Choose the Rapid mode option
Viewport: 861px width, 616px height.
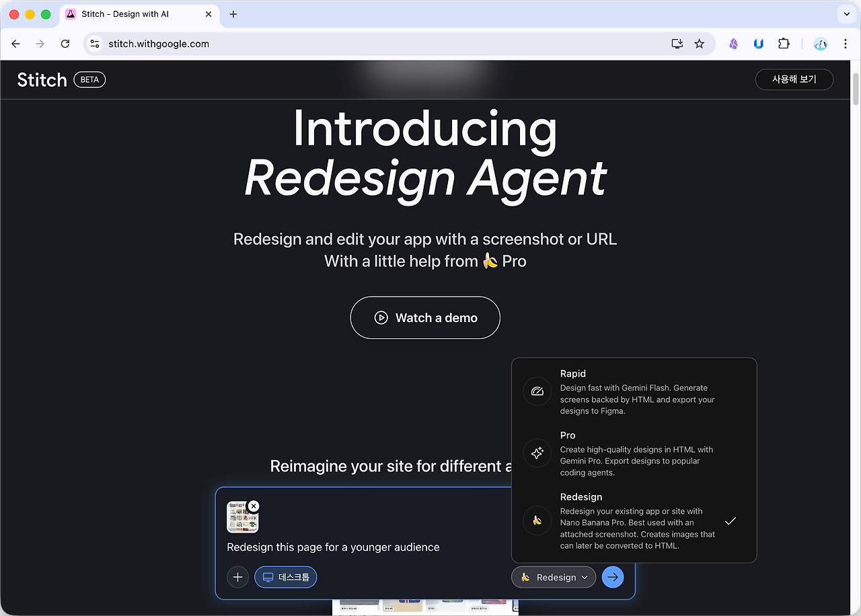click(x=634, y=391)
